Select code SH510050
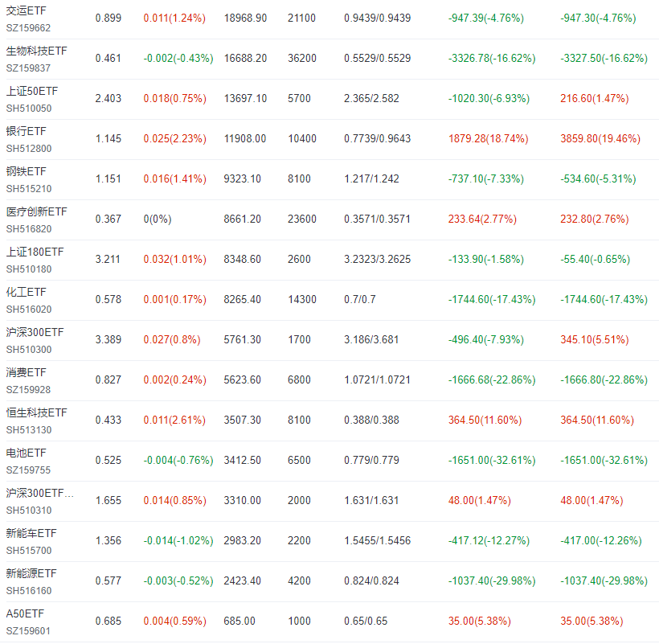Screen dimensions: 659x644 coord(29,109)
